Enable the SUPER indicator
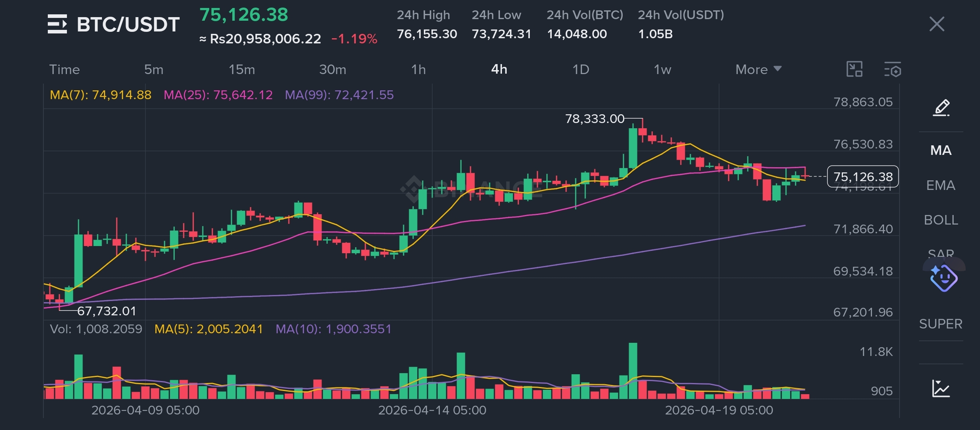 point(941,324)
